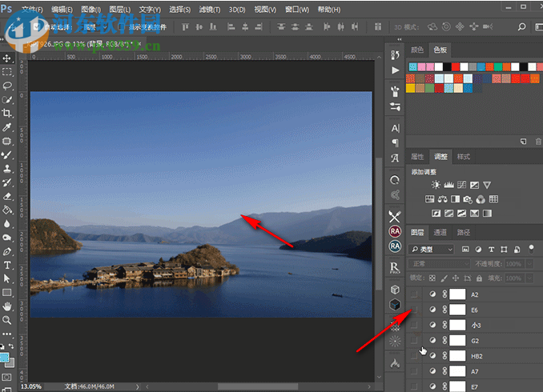The image size is (543, 392).
Task: Open the auto-select layer dropdown
Action: [x=95, y=27]
